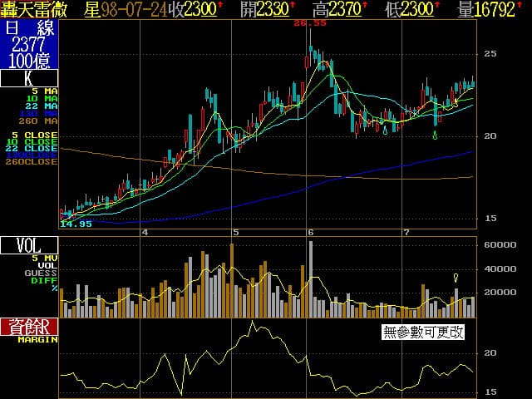Click the yellow marker above July volume bar
Viewport: 532px width, 399px height.
pos(456,278)
